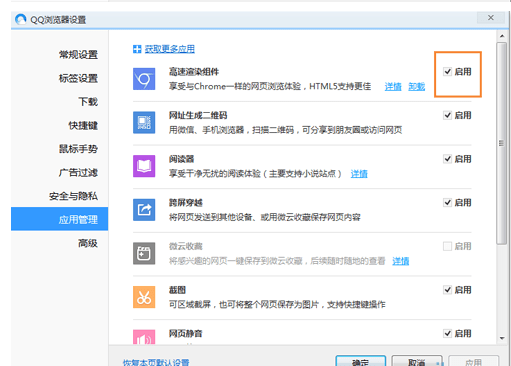Click the 获取更多应用 link
511x366 pixels.
(x=170, y=49)
